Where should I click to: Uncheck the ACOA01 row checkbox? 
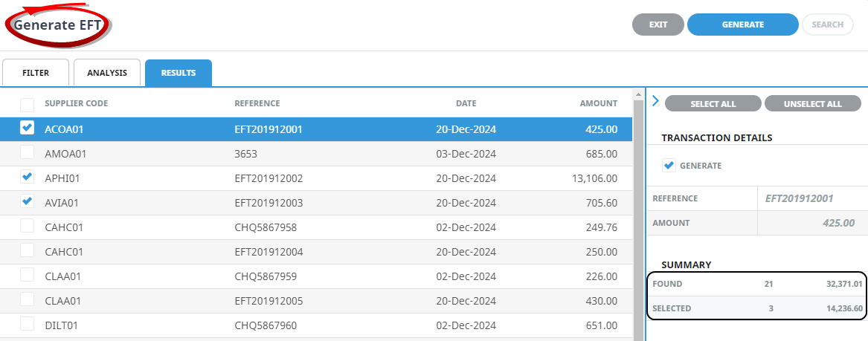tap(27, 129)
